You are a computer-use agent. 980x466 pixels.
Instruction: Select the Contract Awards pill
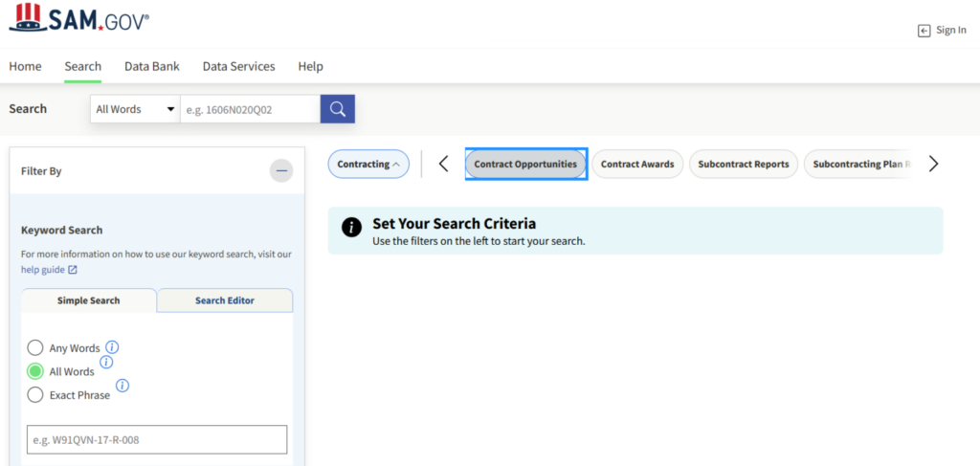click(637, 165)
